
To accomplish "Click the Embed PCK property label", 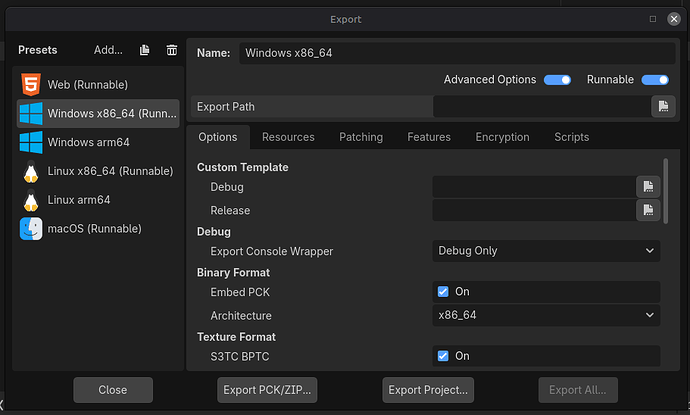I will point(240,292).
